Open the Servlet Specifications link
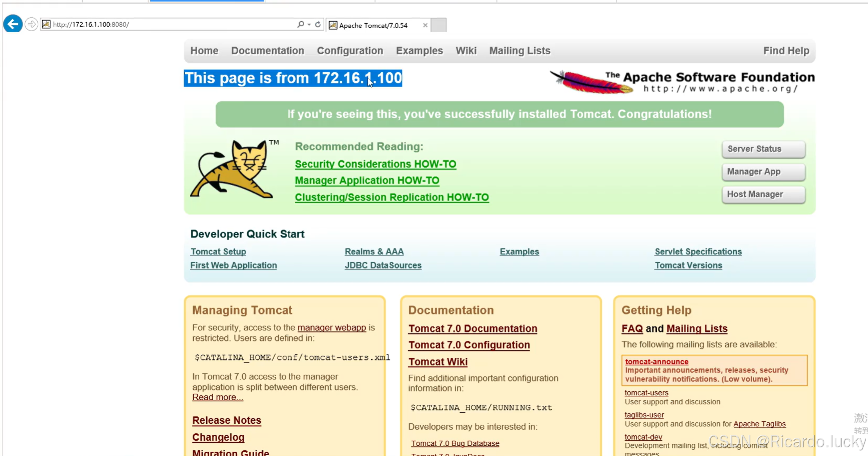868x456 pixels. click(698, 252)
